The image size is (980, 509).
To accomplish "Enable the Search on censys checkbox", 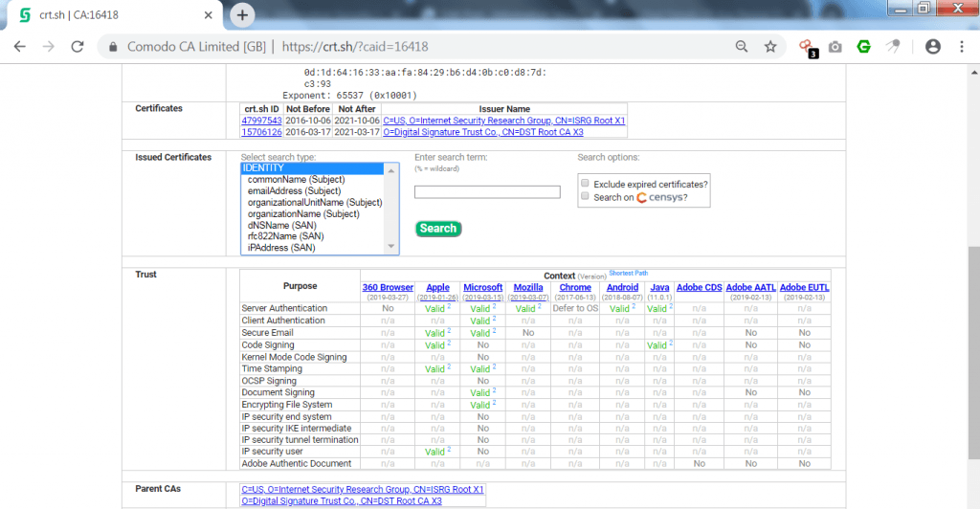I will pyautogui.click(x=585, y=196).
